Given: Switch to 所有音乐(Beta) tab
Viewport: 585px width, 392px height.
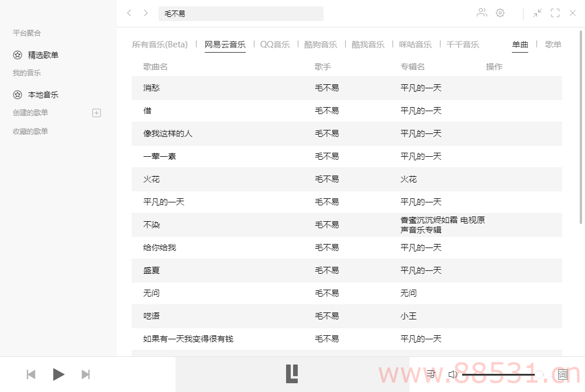Looking at the screenshot, I should 160,44.
